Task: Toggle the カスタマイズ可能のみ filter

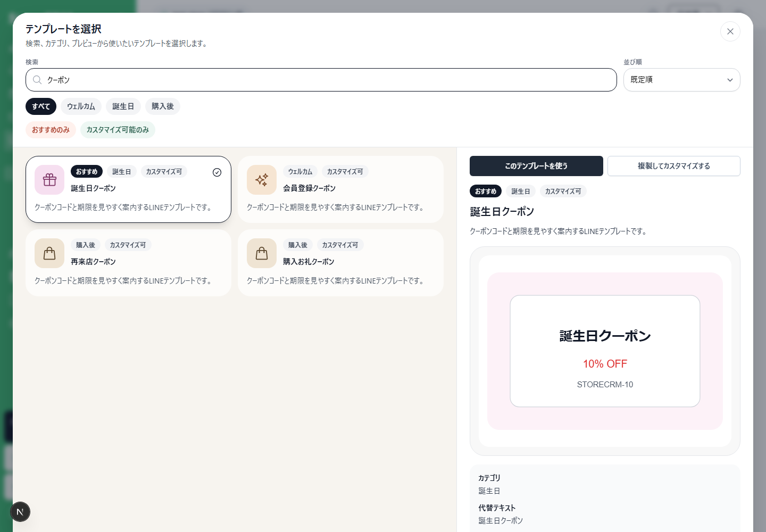Action: pyautogui.click(x=118, y=130)
